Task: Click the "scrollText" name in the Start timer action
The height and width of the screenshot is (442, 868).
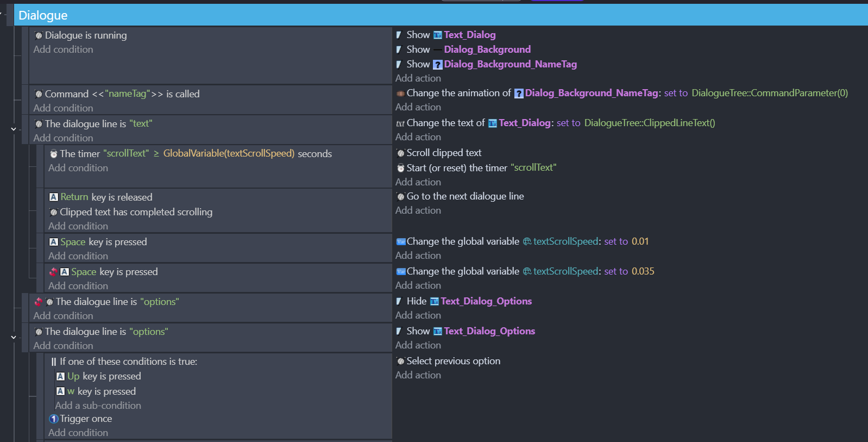Action: tap(534, 167)
